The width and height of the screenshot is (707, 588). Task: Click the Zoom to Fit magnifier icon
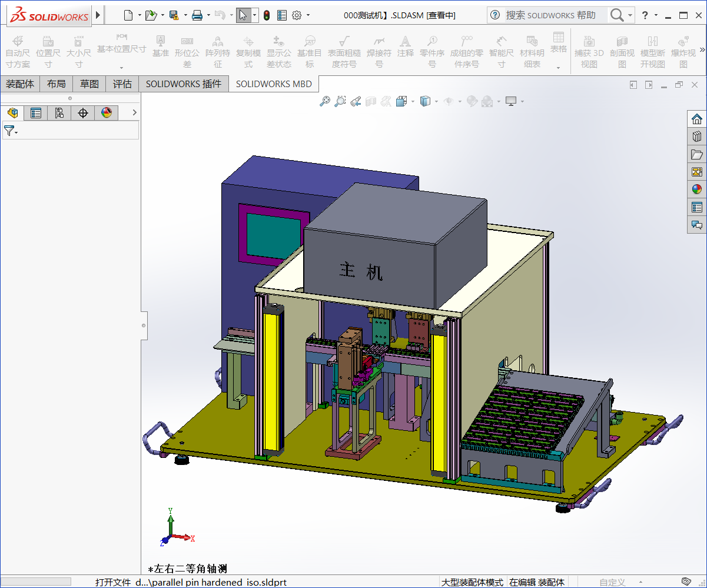tap(324, 102)
